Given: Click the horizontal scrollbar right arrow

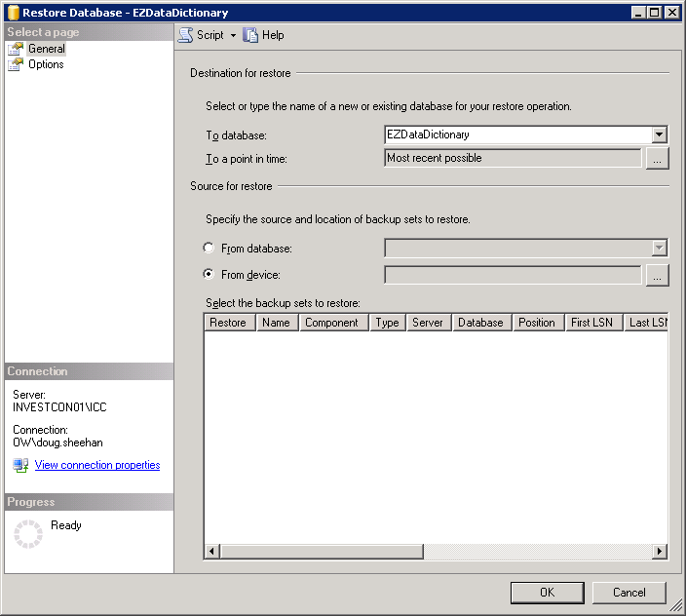Looking at the screenshot, I should (660, 552).
